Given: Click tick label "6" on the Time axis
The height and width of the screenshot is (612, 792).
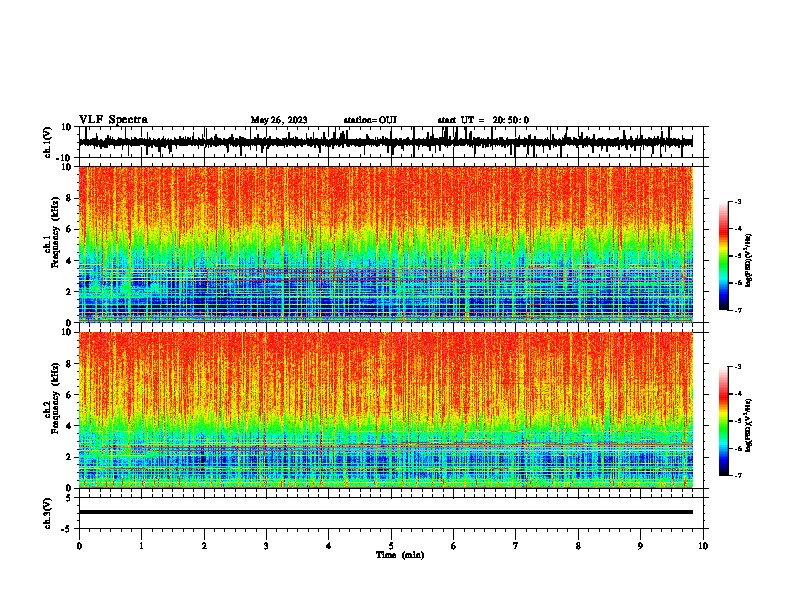Looking at the screenshot, I should click(x=454, y=546).
